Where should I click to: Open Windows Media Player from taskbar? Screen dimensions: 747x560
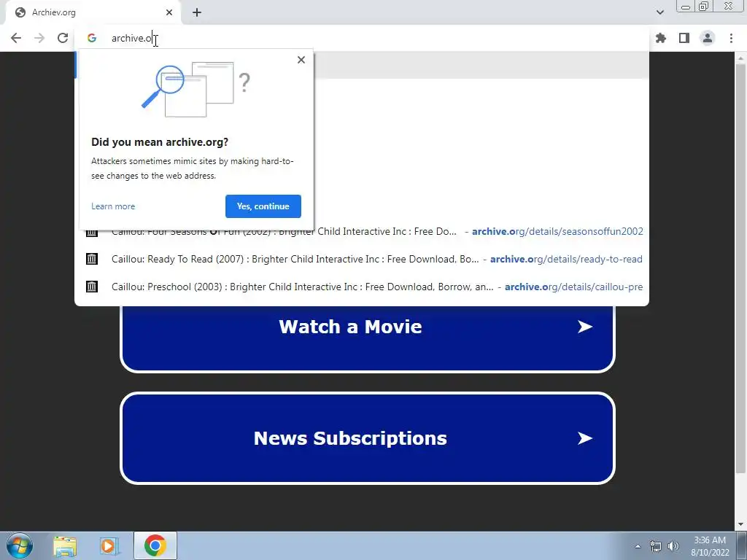coord(109,545)
